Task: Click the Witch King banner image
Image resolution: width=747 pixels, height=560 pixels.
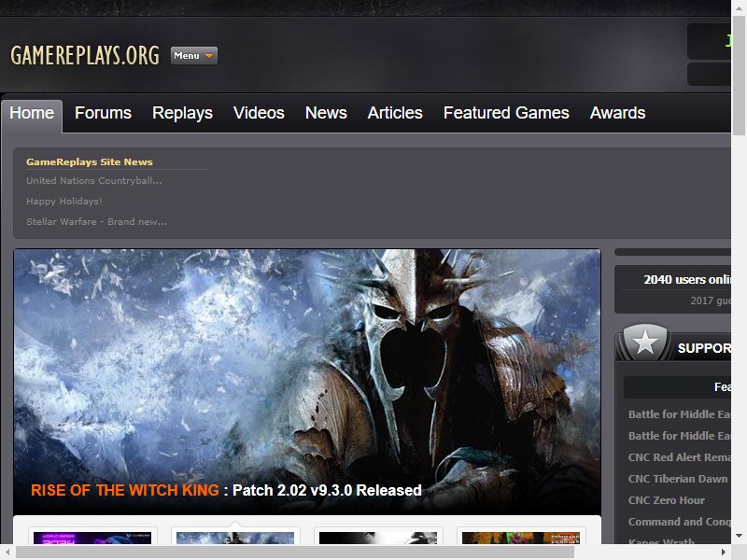Action: (x=307, y=382)
